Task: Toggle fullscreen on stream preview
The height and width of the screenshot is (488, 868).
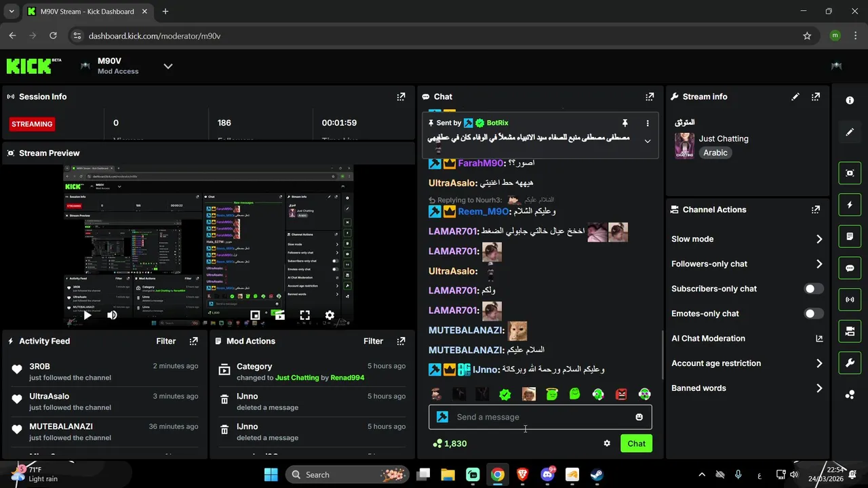Action: (305, 315)
